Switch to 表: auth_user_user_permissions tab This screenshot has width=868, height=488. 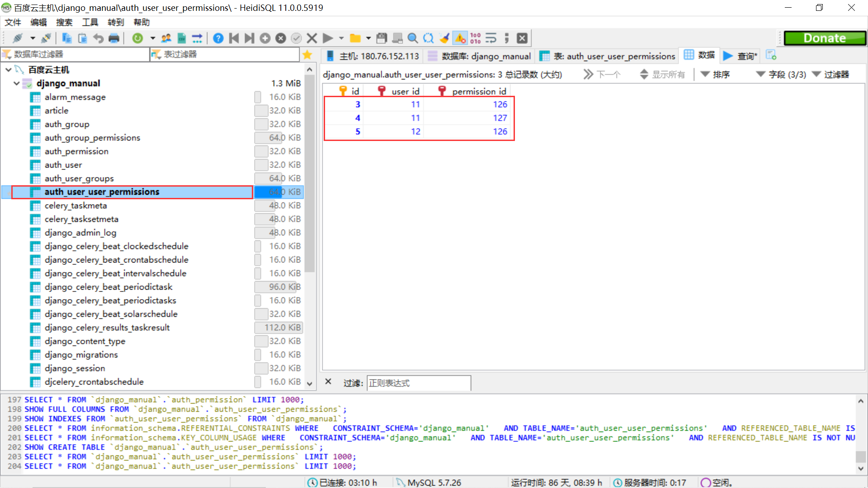(607, 56)
